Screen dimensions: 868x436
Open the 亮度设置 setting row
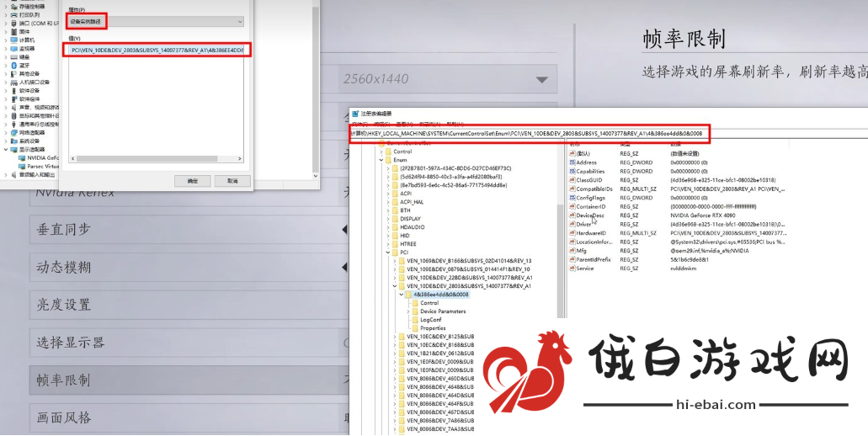click(x=189, y=305)
